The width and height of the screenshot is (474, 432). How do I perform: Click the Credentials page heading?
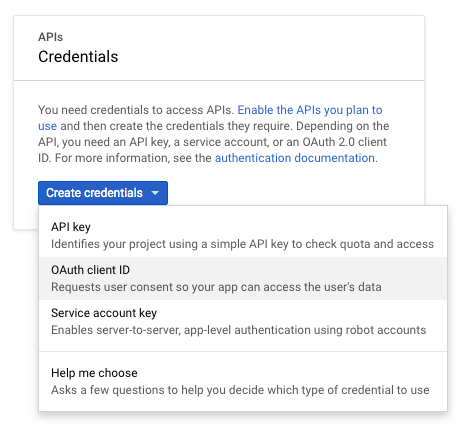pos(78,57)
